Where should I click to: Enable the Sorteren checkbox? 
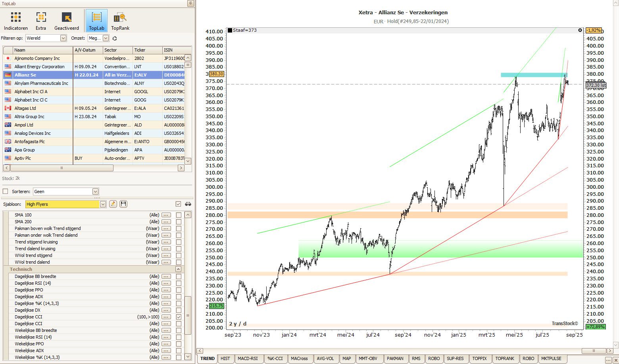[x=6, y=192]
